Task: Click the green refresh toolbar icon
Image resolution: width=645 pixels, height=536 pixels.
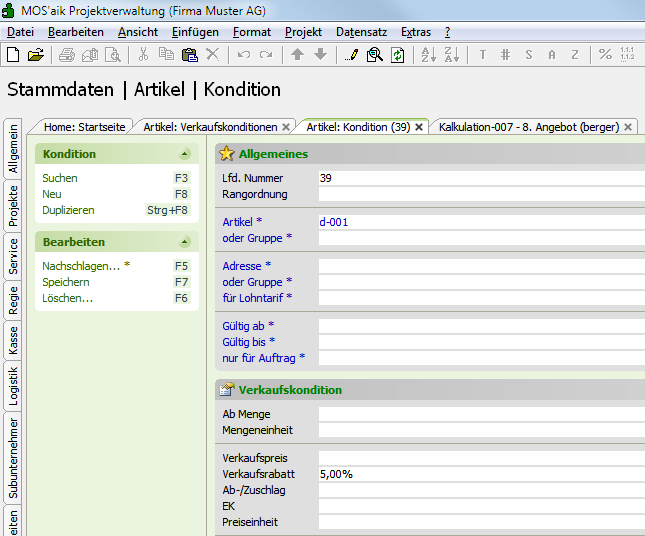Action: pyautogui.click(x=397, y=54)
